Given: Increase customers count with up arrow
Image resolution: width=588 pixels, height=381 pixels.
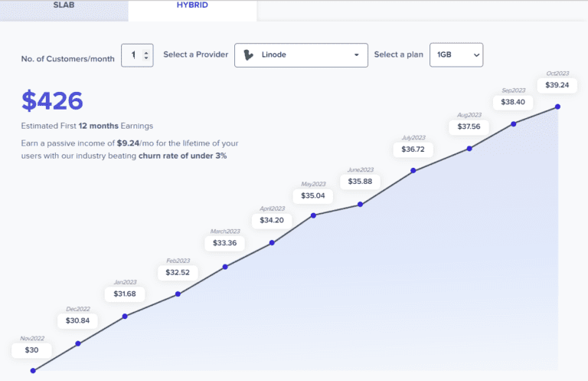Looking at the screenshot, I should point(146,51).
